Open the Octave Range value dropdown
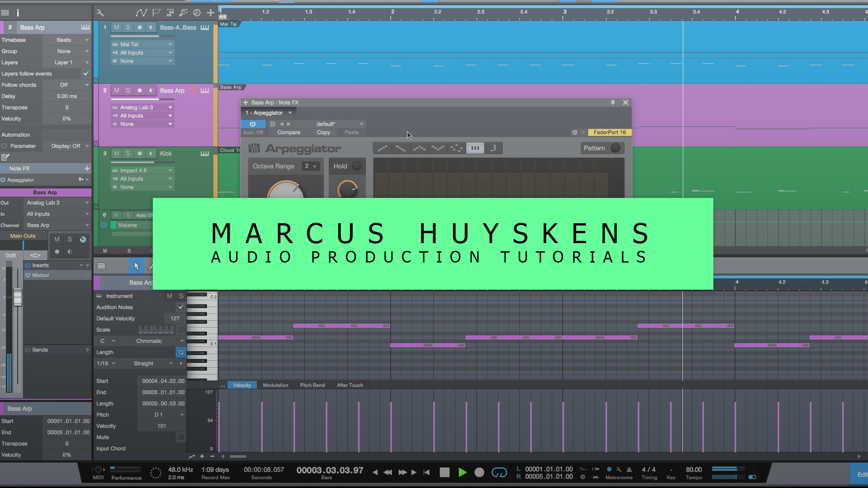 click(x=311, y=166)
